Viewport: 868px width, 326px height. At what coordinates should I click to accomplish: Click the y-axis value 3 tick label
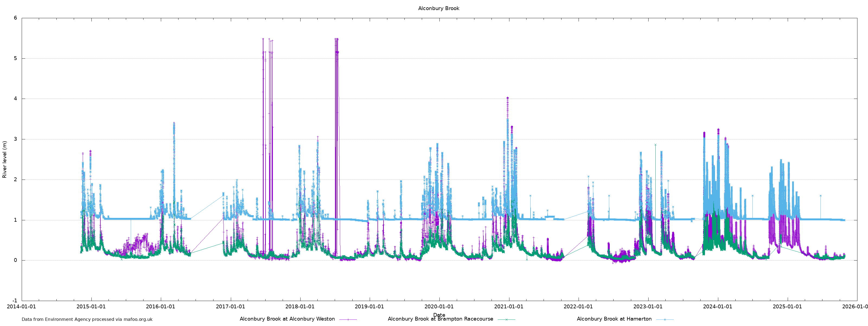pos(15,139)
